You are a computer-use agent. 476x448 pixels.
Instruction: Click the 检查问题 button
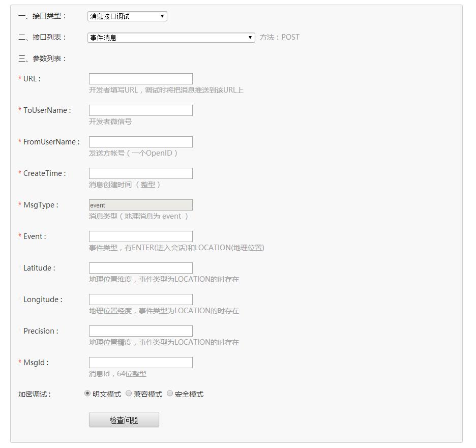(124, 419)
